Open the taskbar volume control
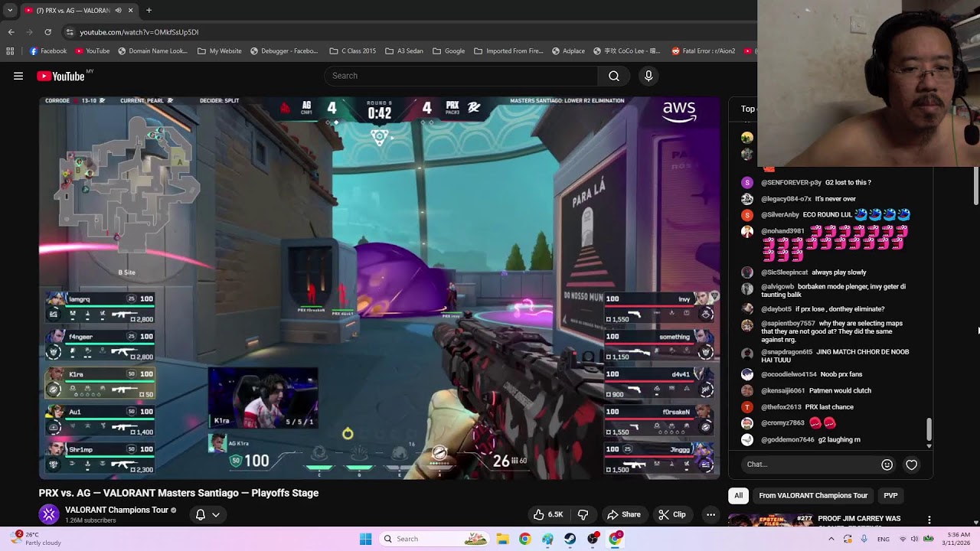The image size is (980, 551). (x=914, y=539)
